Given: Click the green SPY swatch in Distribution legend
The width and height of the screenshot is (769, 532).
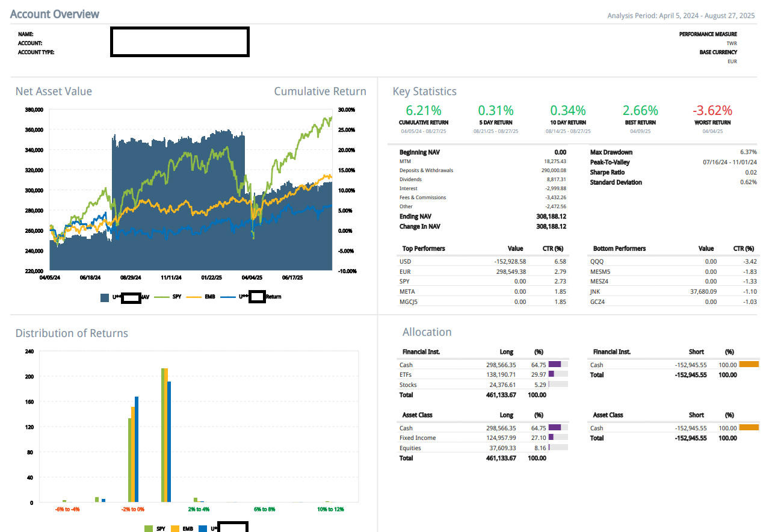Looking at the screenshot, I should 149,528.
